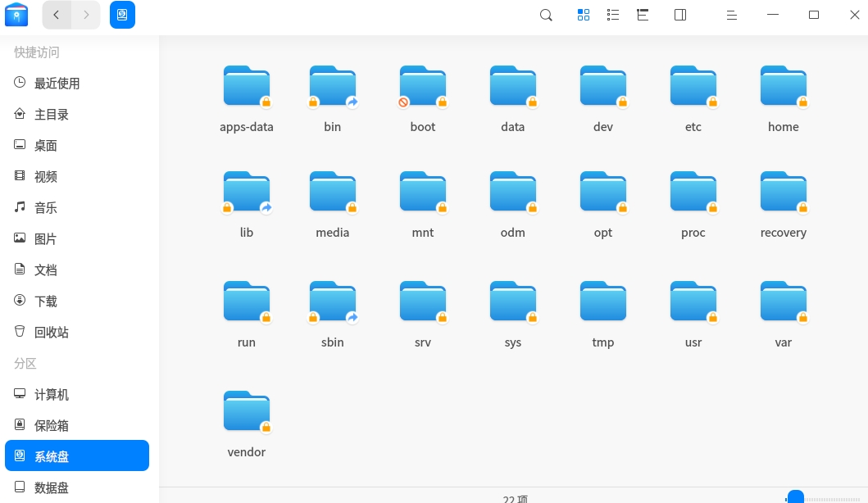Open the 文档 sidebar entry

tap(45, 270)
